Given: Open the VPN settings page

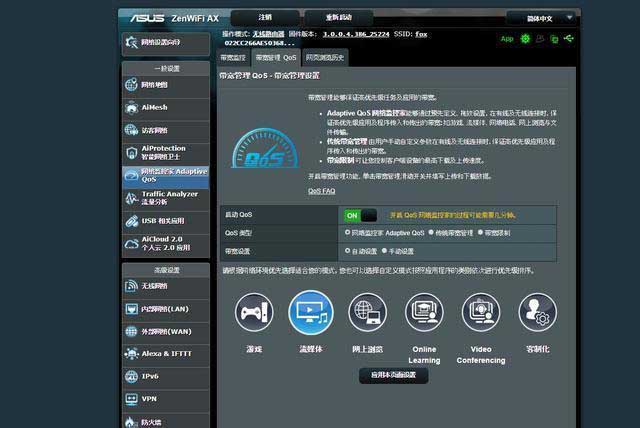Looking at the screenshot, I should point(166,399).
